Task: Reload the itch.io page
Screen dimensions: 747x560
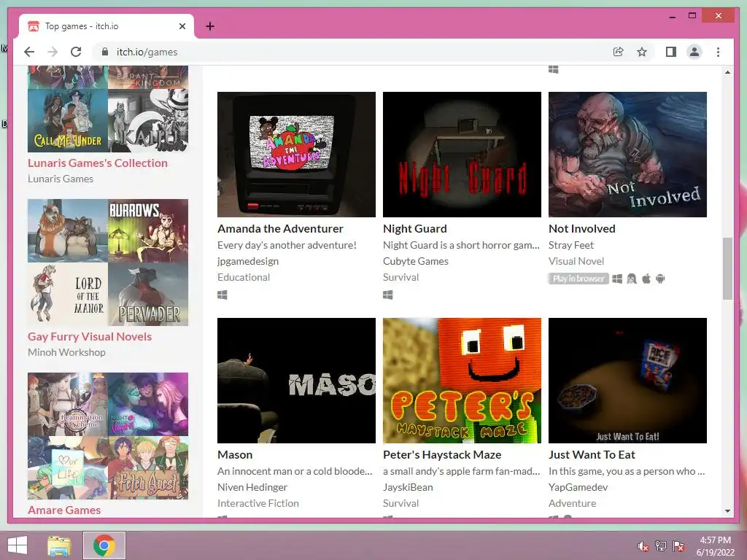Action: (x=76, y=52)
